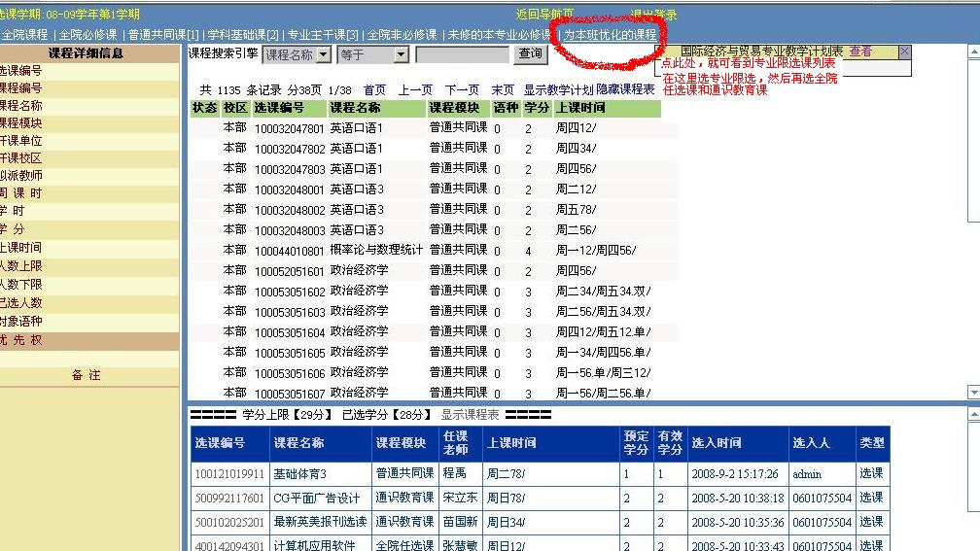This screenshot has width=980, height=551.
Task: Click 显示教学计划 link
Action: (x=558, y=89)
